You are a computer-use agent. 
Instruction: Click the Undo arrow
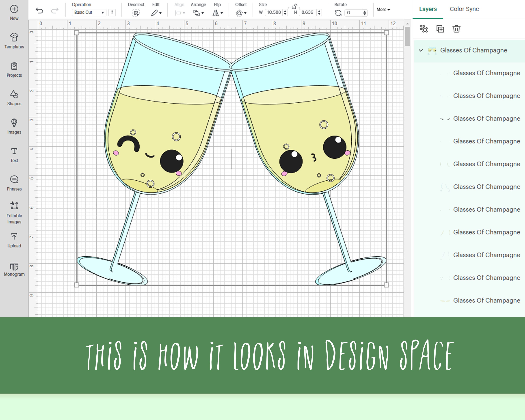[40, 11]
